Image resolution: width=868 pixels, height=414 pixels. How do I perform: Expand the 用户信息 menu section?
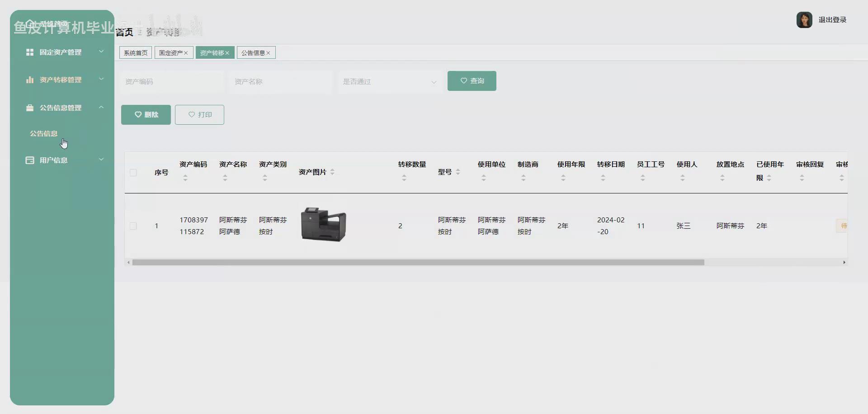coord(101,159)
